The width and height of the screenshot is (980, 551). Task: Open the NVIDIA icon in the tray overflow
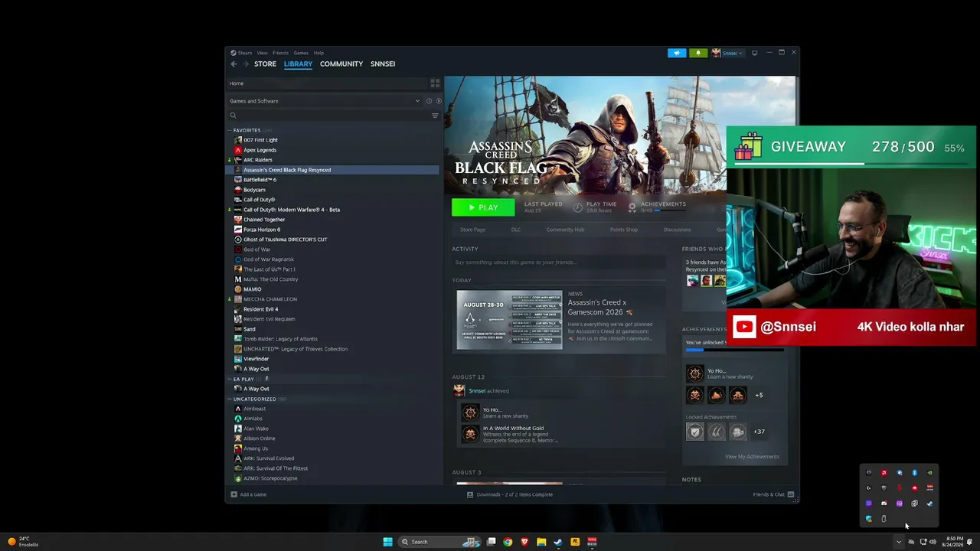coord(929,473)
